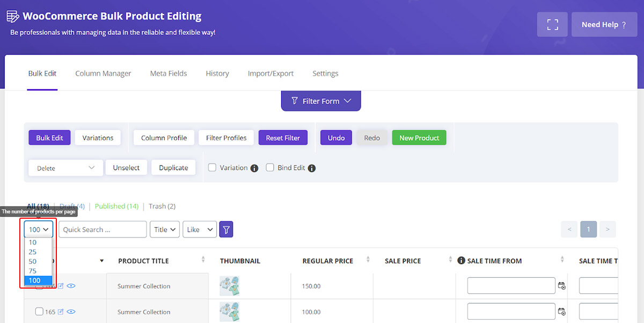Screen dimensions: 644x323
Task: Enable the Variation checkbox
Action: (212, 168)
